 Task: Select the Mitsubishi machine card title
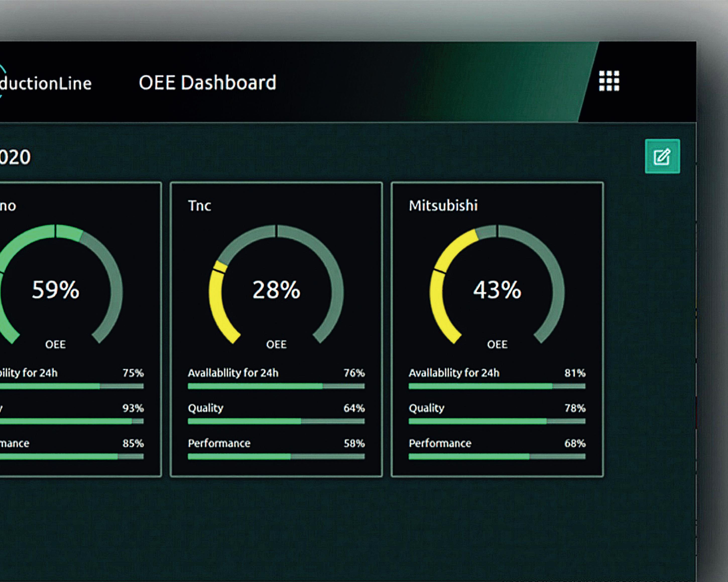(x=443, y=206)
